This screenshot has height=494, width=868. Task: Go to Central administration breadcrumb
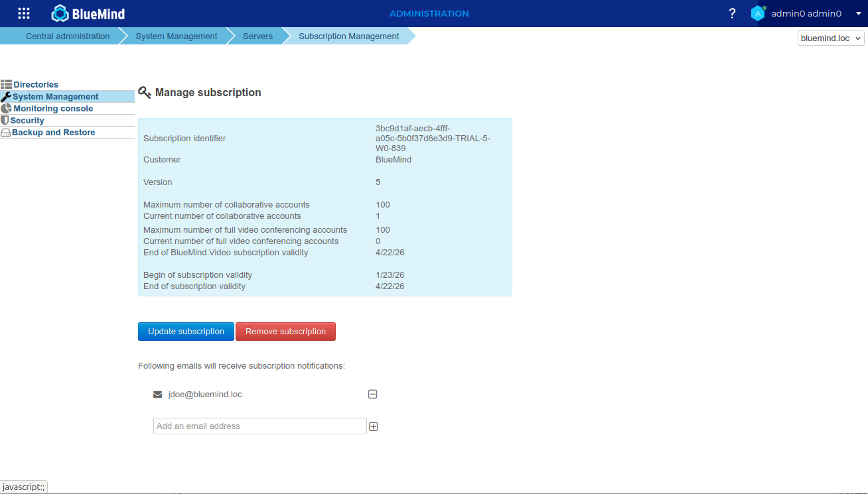tap(68, 36)
